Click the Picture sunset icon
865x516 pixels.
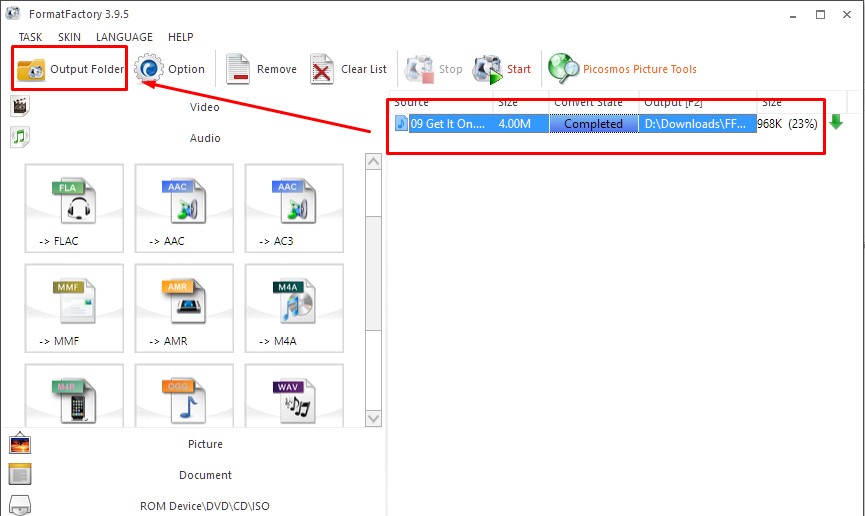coord(20,443)
